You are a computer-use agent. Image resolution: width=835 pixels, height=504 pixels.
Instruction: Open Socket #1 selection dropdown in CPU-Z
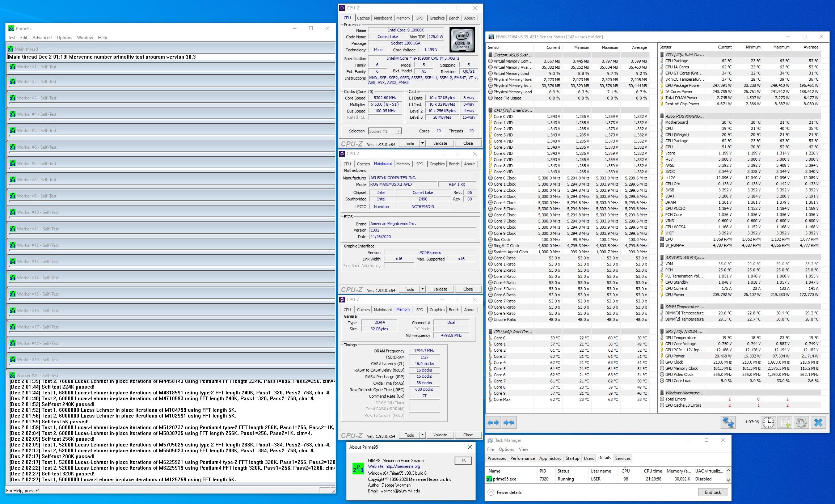point(398,131)
